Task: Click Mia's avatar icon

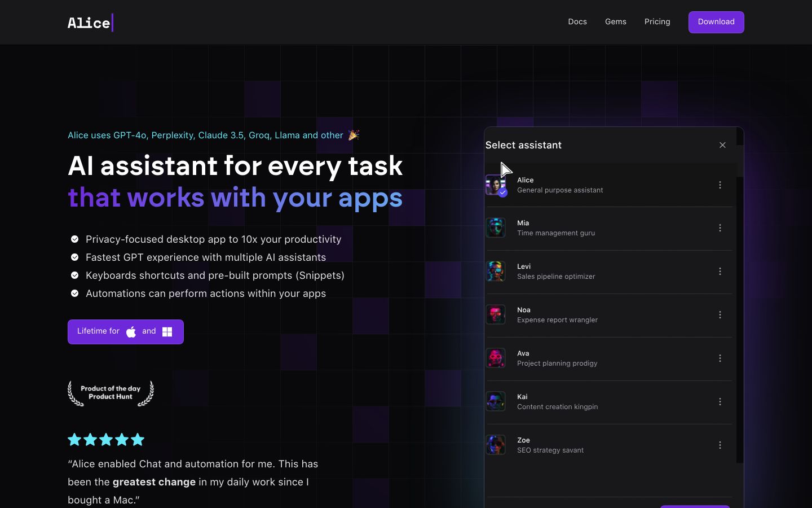Action: pos(496,228)
